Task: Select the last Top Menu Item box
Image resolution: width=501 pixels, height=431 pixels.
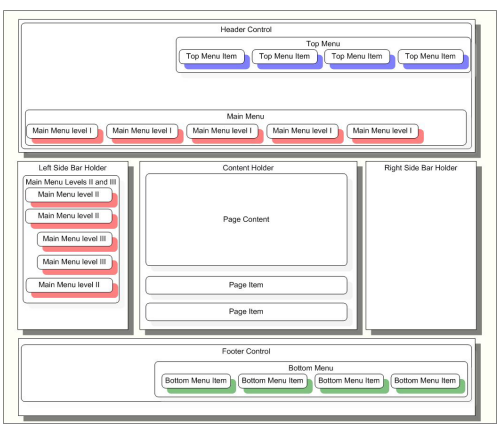Action: pos(430,56)
